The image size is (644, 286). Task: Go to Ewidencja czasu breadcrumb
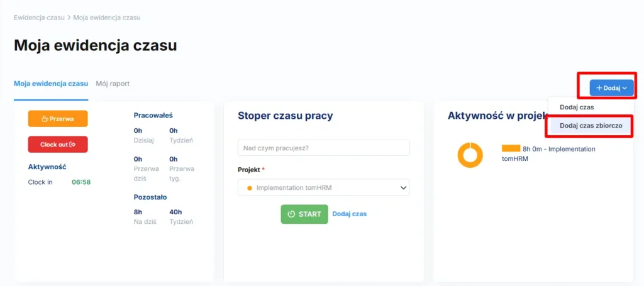[39, 18]
